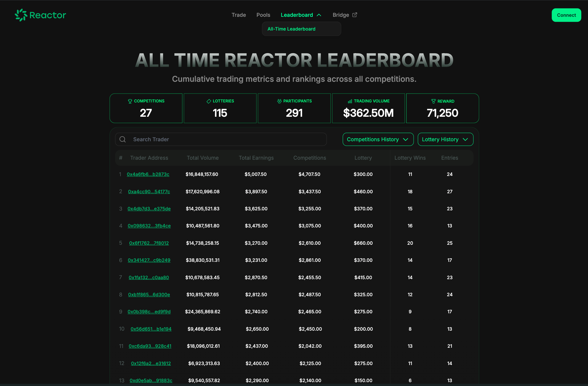Screen dimensions: 588x386
Task: Collapse the Leaderboard menu chevron
Action: [319, 15]
